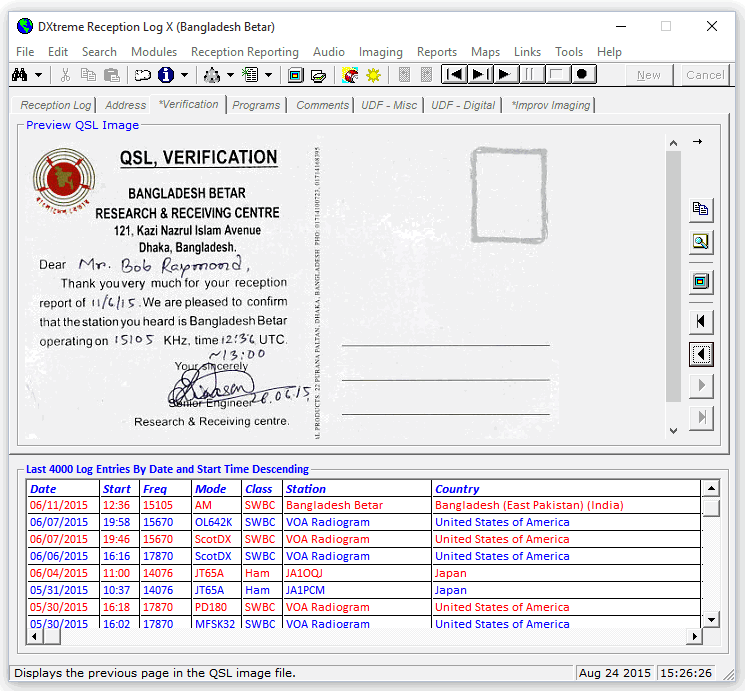Go to last QSL image page

pos(701,418)
